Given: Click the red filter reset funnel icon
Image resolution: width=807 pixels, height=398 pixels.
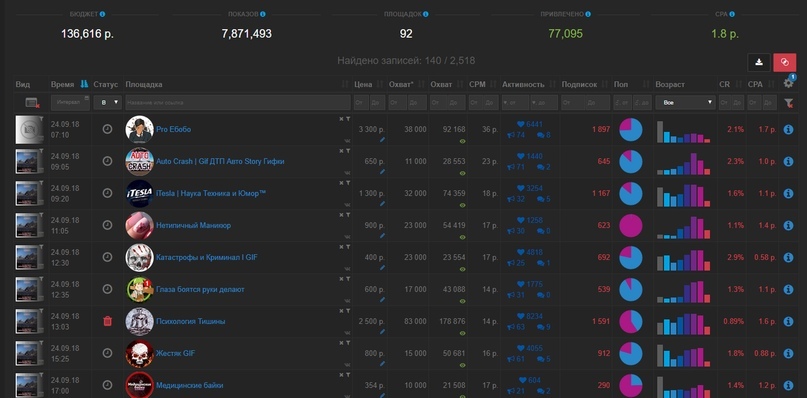Looking at the screenshot, I should pos(788,103).
